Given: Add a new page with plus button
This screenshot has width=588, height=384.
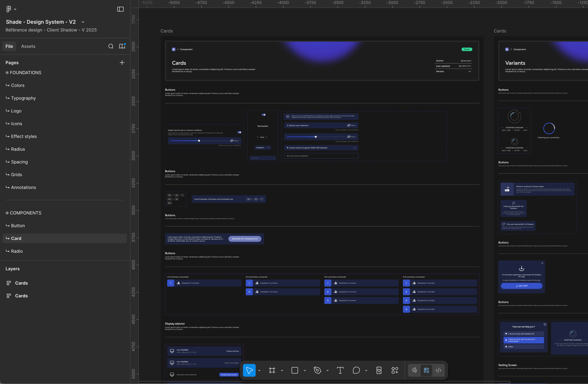Looking at the screenshot, I should coord(122,63).
